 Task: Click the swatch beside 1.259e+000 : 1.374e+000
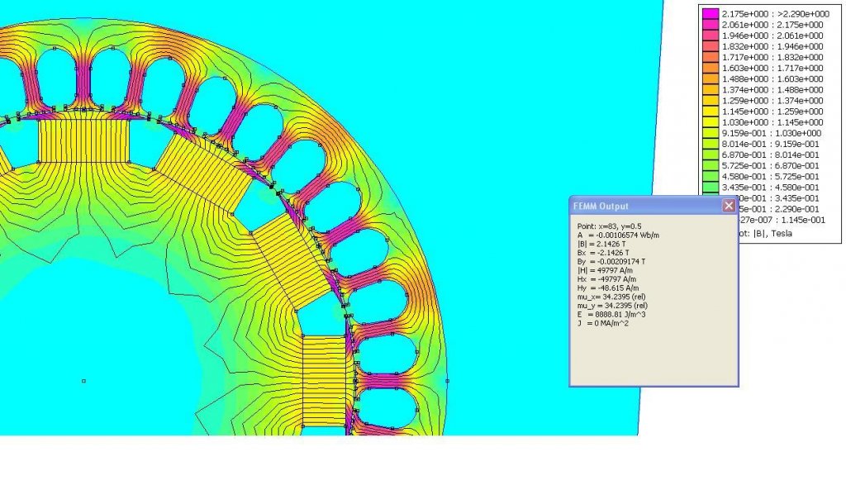[711, 100]
